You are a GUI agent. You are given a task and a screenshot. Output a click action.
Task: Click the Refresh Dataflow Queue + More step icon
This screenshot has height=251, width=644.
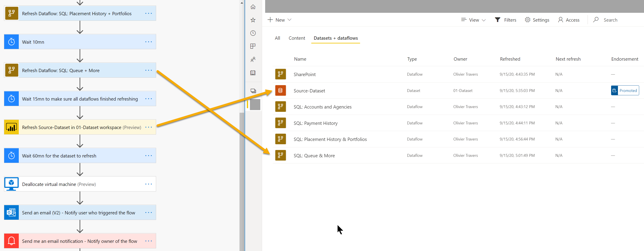[x=11, y=70]
